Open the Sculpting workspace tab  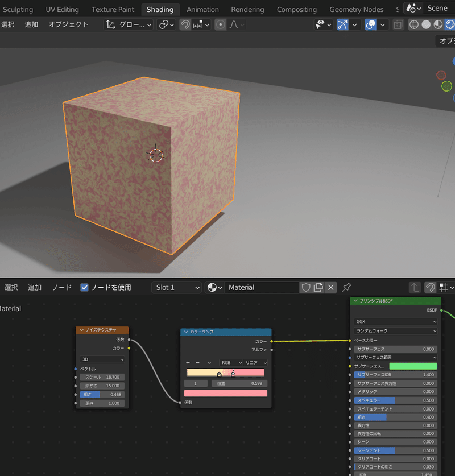pyautogui.click(x=18, y=10)
